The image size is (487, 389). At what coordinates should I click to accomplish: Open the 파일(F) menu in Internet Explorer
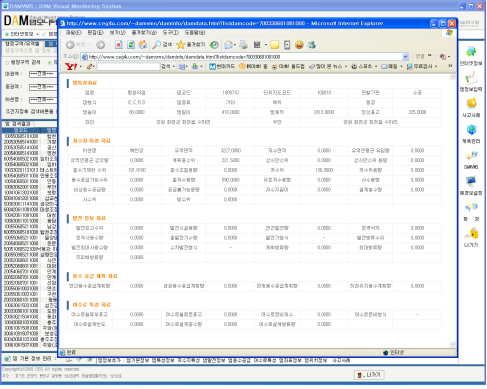(x=74, y=33)
